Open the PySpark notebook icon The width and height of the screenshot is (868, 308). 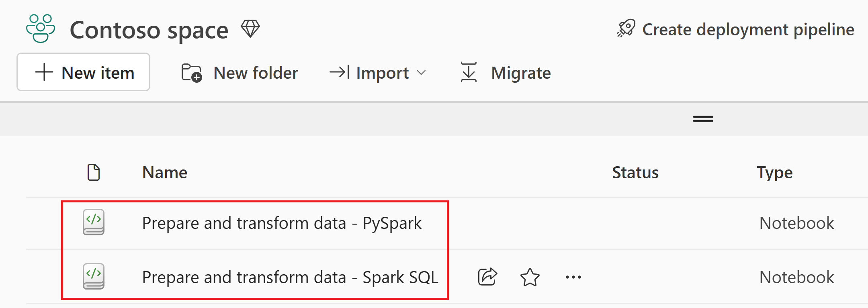pyautogui.click(x=94, y=222)
